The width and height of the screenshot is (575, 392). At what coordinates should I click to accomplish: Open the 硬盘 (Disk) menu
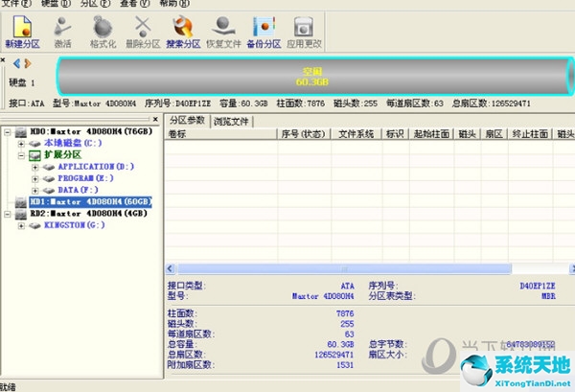57,3
